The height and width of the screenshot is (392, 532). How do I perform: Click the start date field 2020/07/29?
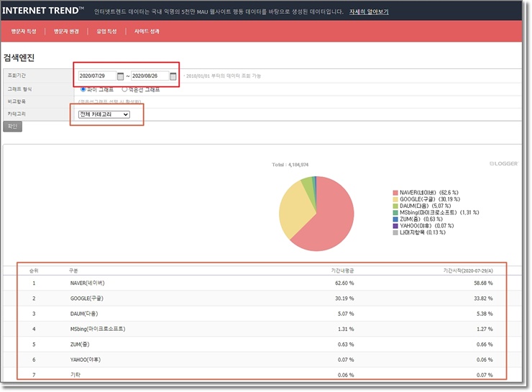pos(97,76)
